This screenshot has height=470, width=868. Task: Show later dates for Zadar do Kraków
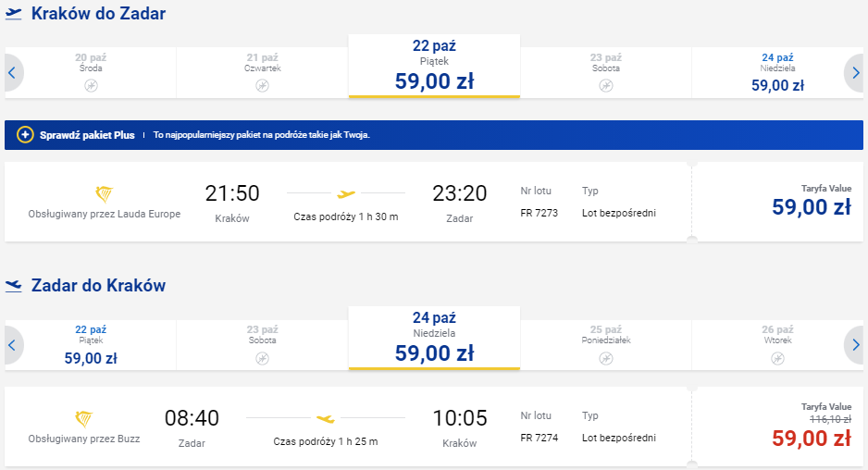click(x=855, y=345)
